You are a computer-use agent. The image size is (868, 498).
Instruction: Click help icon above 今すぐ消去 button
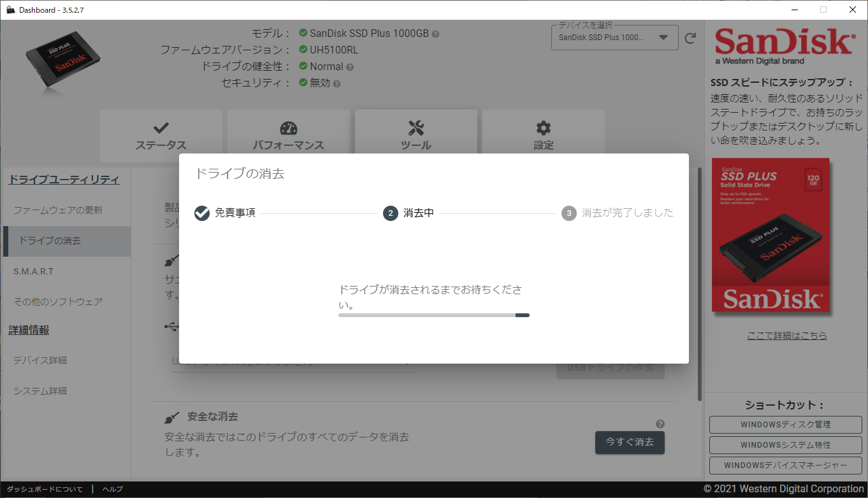tap(660, 424)
